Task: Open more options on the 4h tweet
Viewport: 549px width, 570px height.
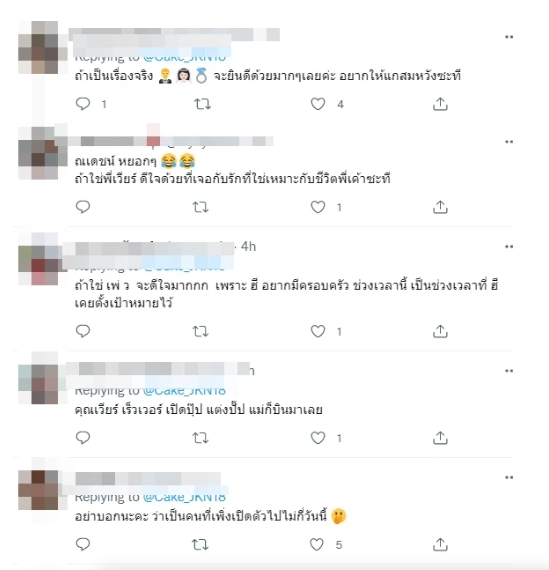Action: coord(509,247)
